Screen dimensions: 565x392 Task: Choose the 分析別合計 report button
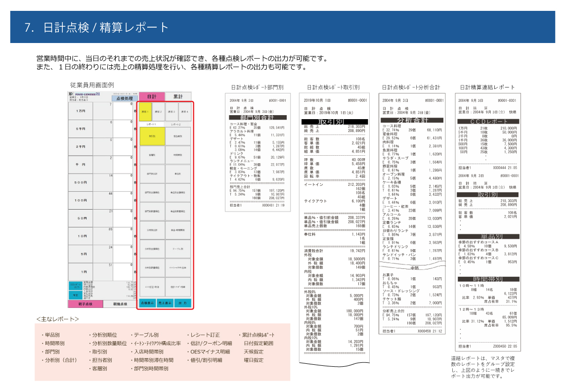152,230
